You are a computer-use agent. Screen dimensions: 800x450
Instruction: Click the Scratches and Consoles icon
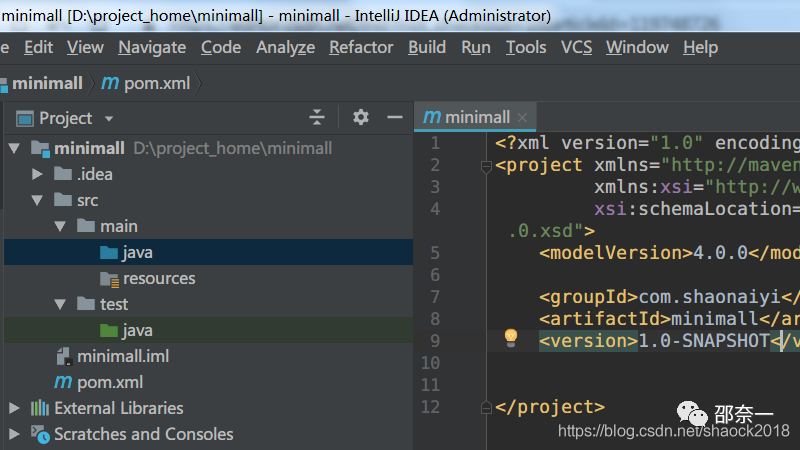pyautogui.click(x=40, y=434)
